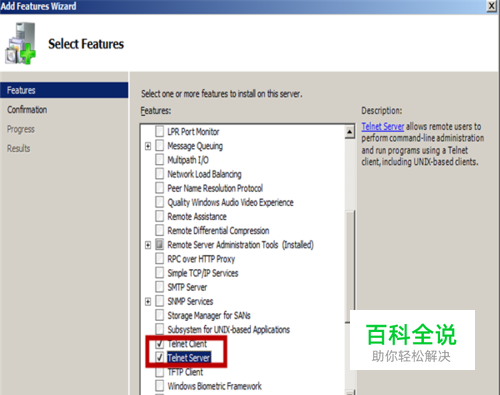
Task: Select the 'Telnet Server' list label
Action: tap(189, 358)
